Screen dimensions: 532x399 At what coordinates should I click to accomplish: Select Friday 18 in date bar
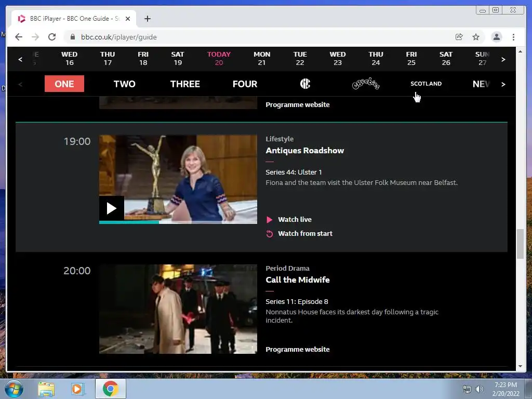[x=143, y=58]
